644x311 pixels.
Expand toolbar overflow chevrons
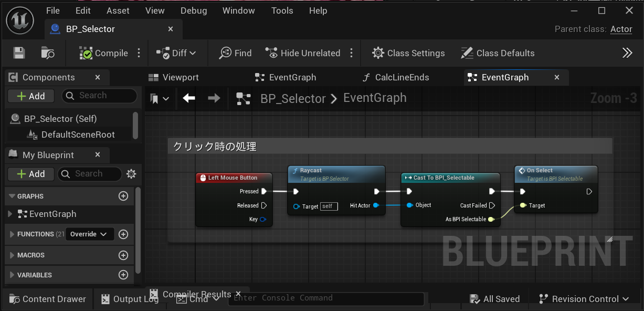[x=627, y=53]
